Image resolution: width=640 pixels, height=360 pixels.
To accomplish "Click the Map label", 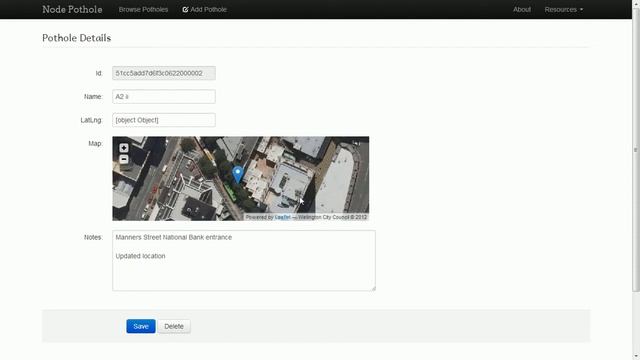I will tap(96, 144).
